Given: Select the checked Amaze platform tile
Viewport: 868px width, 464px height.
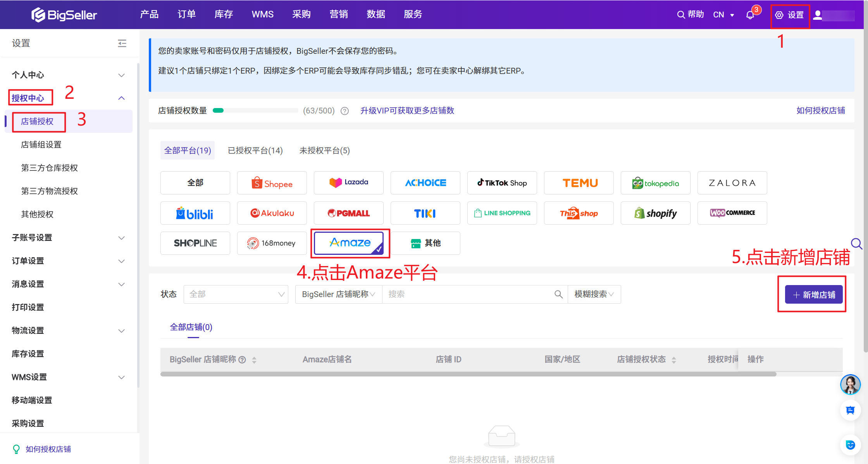Looking at the screenshot, I should tap(349, 243).
